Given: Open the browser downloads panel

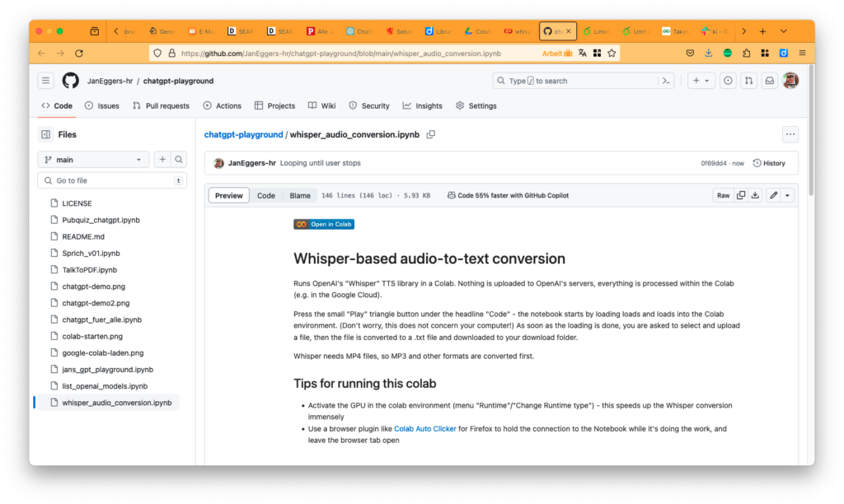Looking at the screenshot, I should tap(708, 54).
